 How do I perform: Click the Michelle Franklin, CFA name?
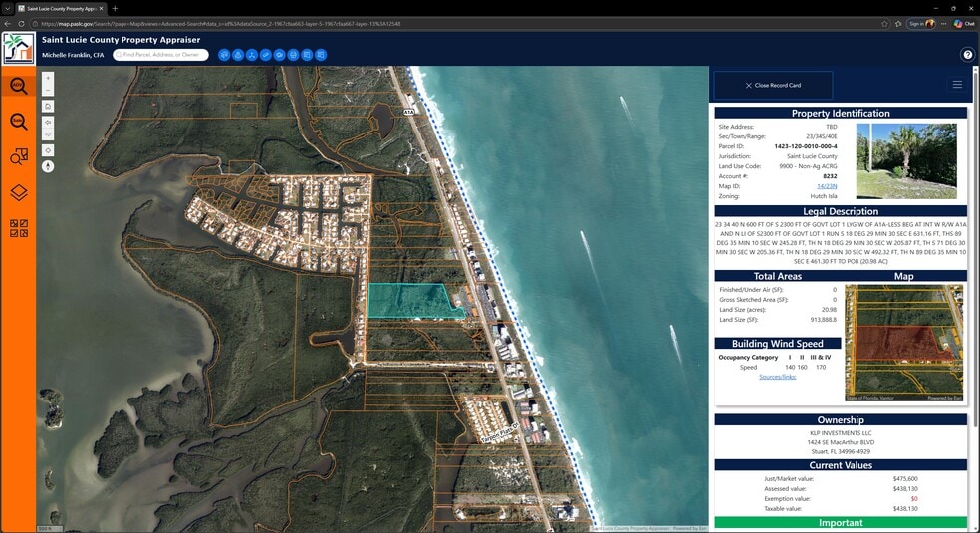pyautogui.click(x=73, y=55)
